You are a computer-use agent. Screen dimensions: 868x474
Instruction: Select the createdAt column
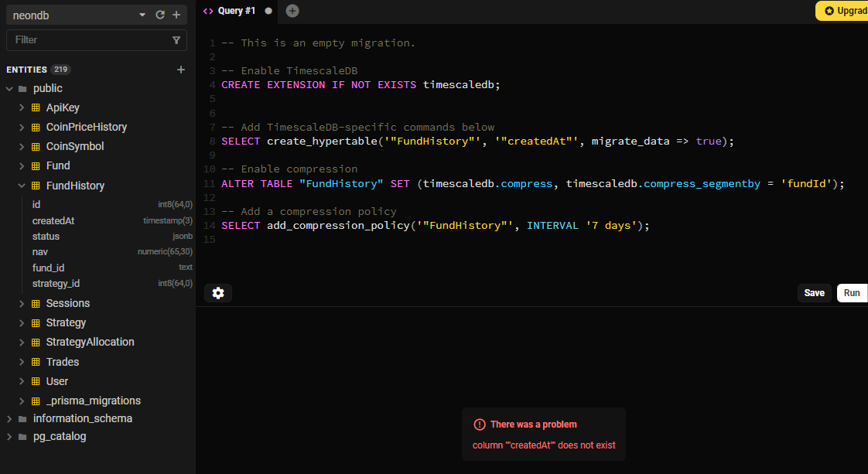coord(53,220)
